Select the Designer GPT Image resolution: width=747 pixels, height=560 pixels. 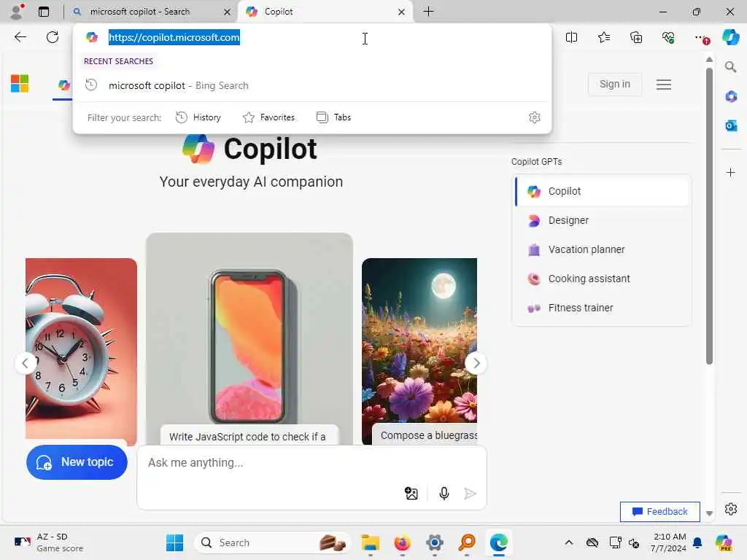(602, 220)
